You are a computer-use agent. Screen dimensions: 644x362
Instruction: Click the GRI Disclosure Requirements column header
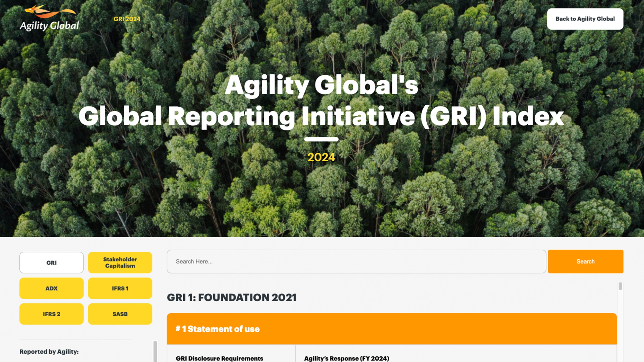click(x=219, y=358)
